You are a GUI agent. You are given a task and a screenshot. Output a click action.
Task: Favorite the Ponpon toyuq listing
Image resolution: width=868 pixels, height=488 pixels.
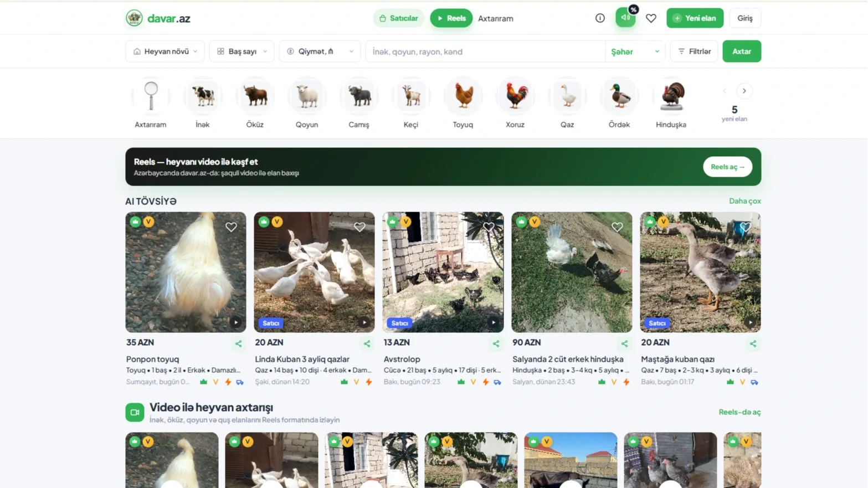click(231, 227)
